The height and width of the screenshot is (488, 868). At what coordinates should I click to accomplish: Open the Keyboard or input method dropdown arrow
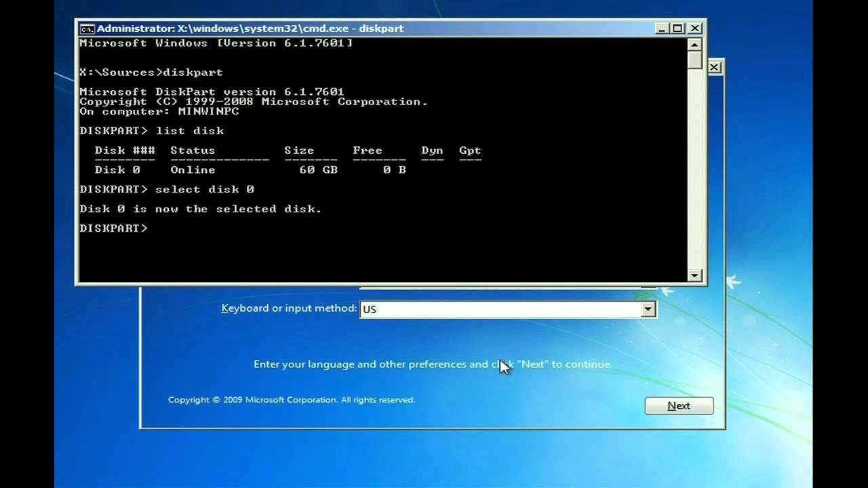[x=648, y=309]
